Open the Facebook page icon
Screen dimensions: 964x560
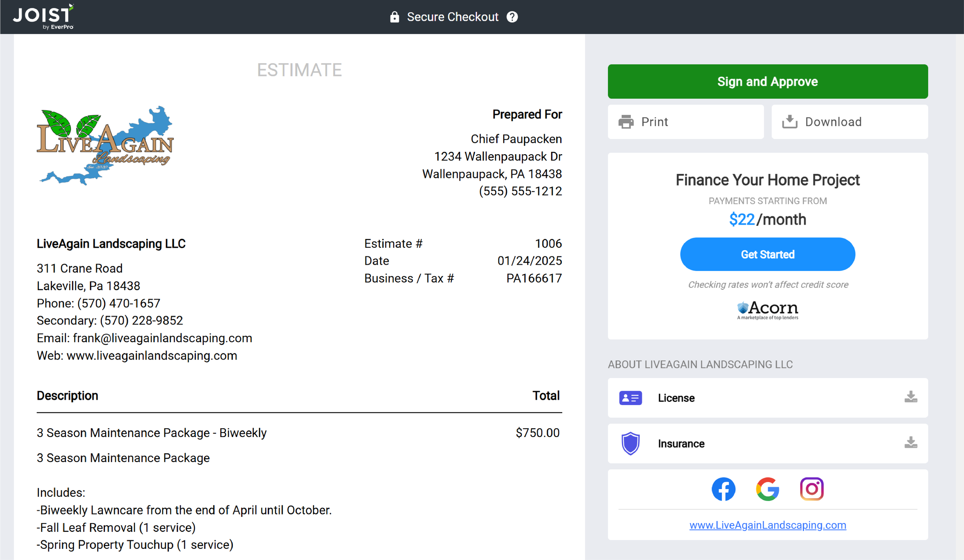(723, 489)
